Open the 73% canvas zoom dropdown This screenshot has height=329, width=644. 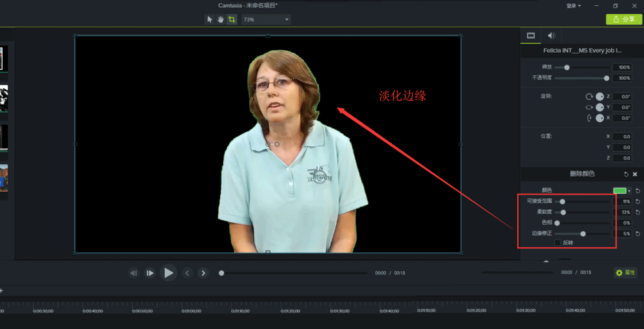[266, 19]
